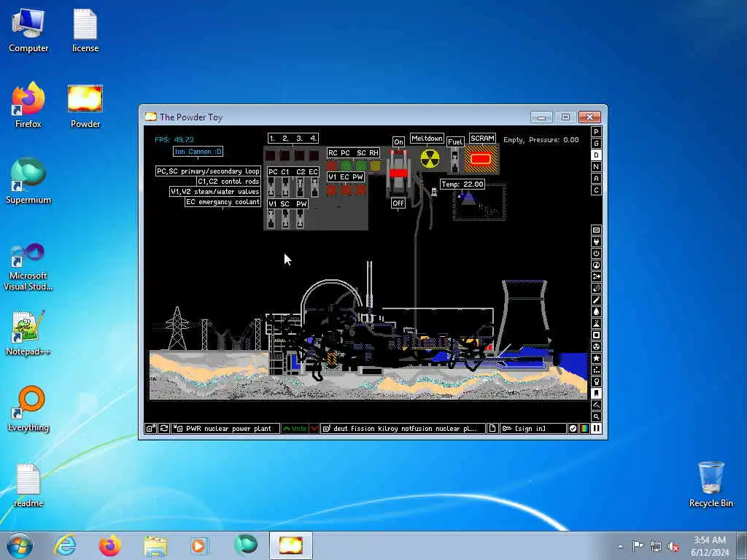
Task: Hit the red SCRAM button
Action: click(x=481, y=160)
